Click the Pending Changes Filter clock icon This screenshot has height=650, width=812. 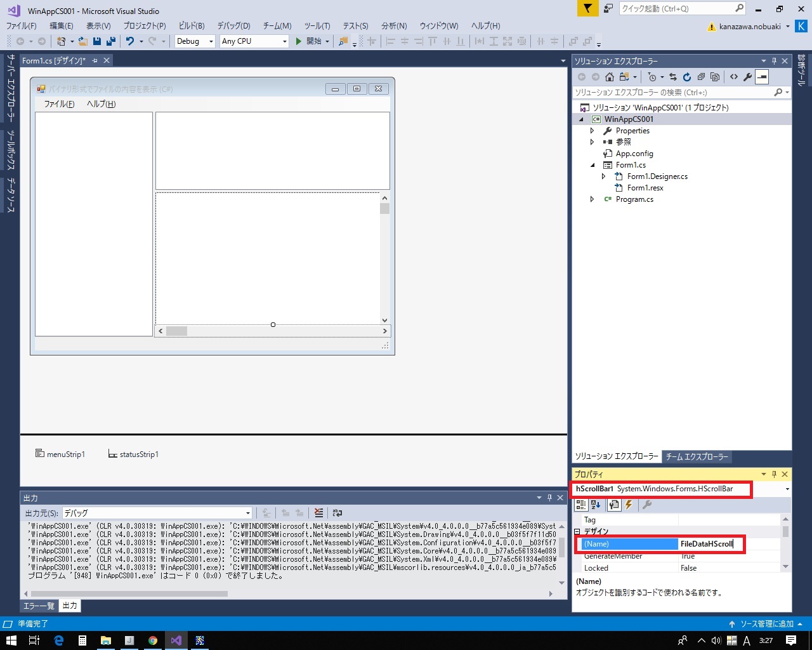(652, 77)
